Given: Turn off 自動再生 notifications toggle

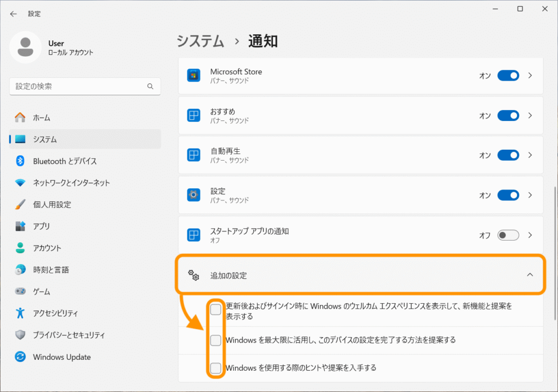Looking at the screenshot, I should (x=508, y=155).
